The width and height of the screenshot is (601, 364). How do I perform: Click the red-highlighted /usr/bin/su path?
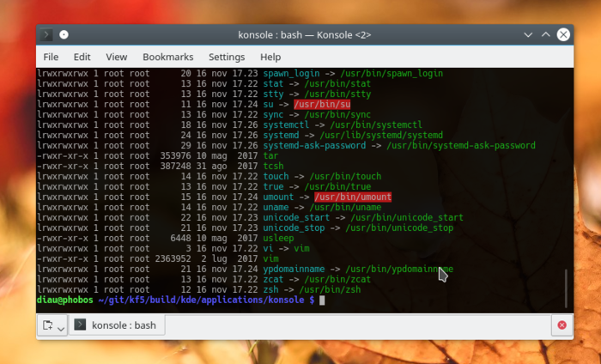[322, 104]
